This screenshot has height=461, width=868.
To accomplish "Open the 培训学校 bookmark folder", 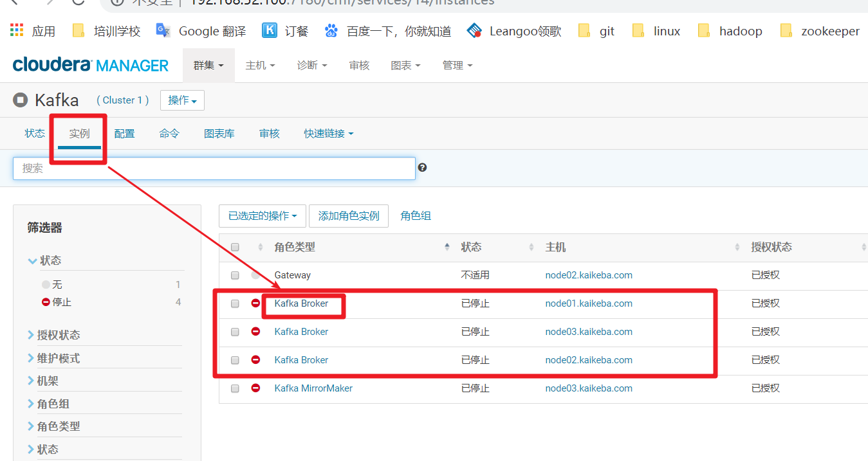I will coord(106,31).
